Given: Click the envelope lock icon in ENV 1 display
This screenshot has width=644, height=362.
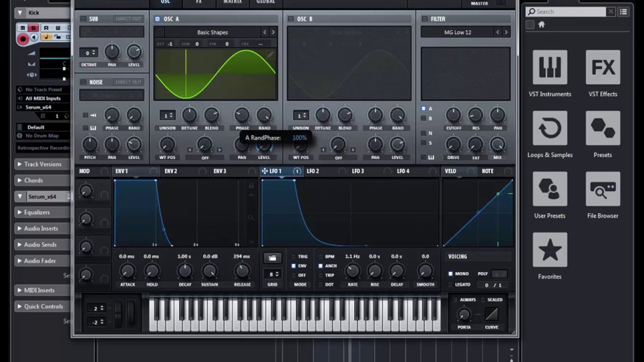Looking at the screenshot, I should pyautogui.click(x=251, y=186).
